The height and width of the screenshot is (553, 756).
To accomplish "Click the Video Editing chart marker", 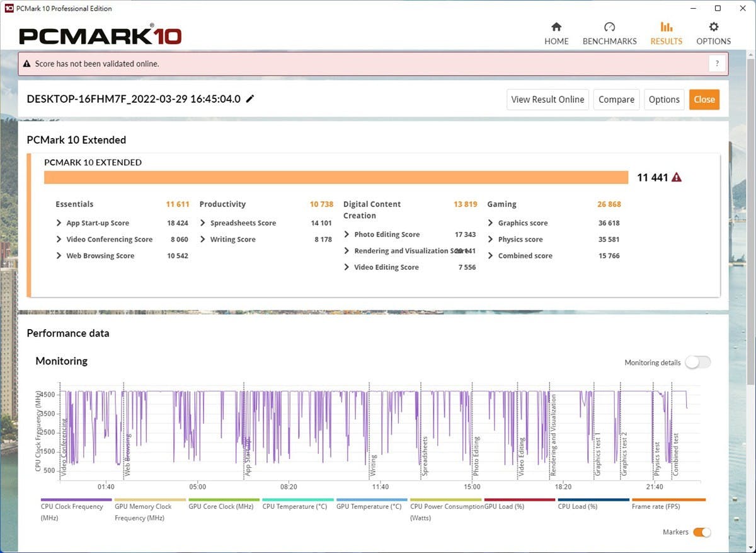I will pos(522,456).
